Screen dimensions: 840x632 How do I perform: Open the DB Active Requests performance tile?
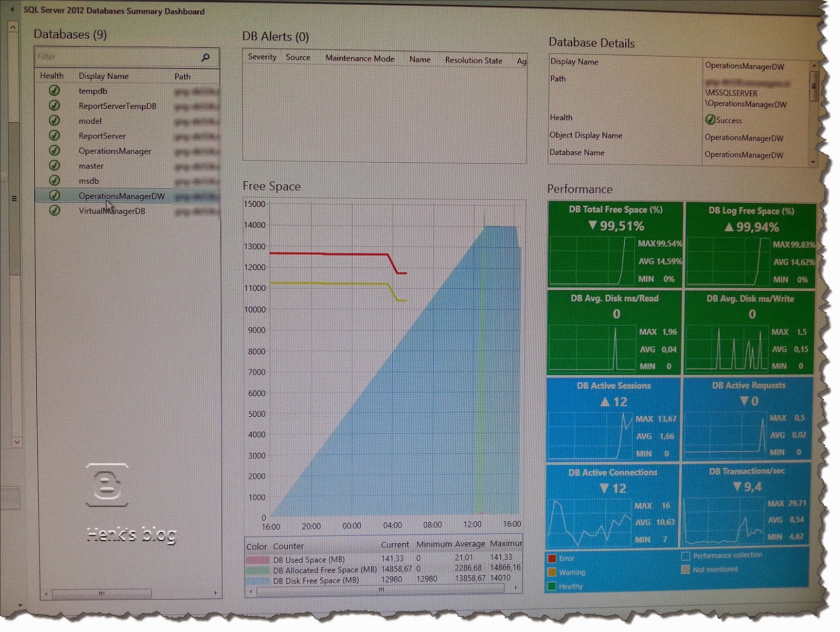pos(748,419)
